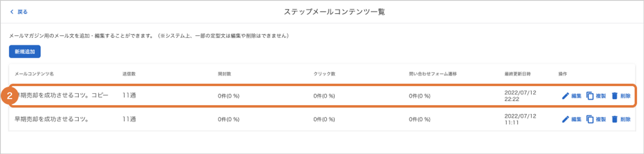Go back via 戻る link
Image resolution: width=644 pixels, height=154 pixels.
click(22, 12)
